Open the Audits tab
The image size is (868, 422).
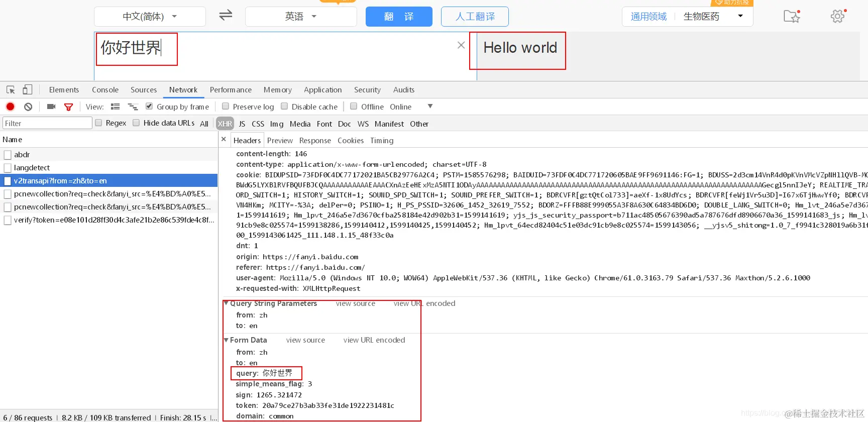click(x=404, y=90)
